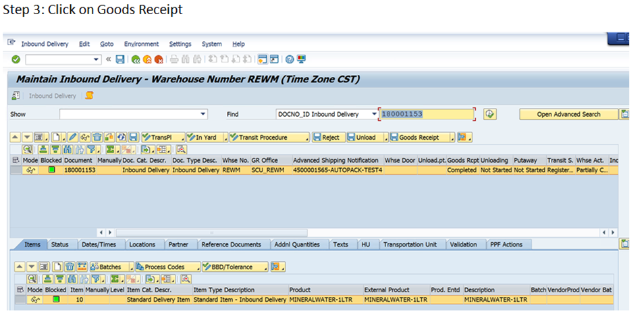Click the Create New Session icon
This screenshot has width=644, height=328.
click(263, 59)
